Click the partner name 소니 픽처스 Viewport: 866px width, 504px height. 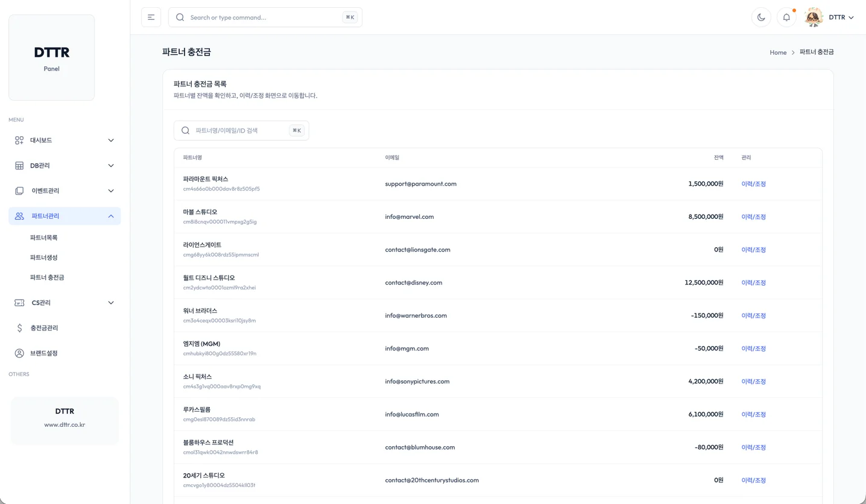click(197, 377)
